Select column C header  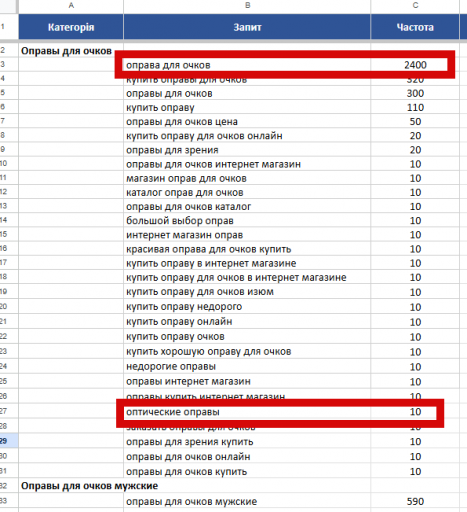pyautogui.click(x=415, y=5)
